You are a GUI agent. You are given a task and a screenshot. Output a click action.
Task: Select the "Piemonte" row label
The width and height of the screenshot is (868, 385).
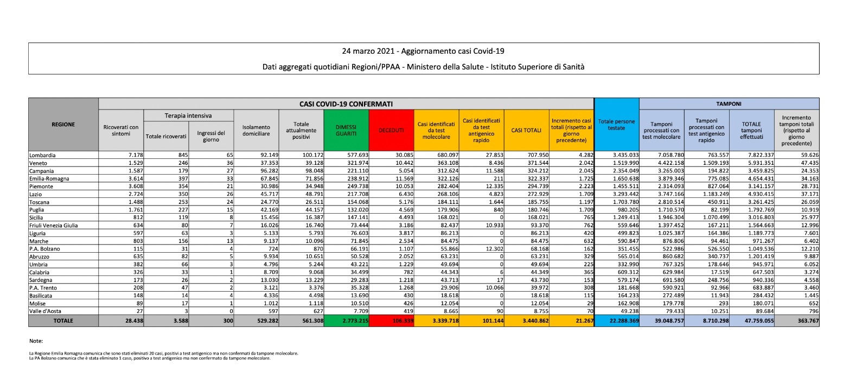41,186
